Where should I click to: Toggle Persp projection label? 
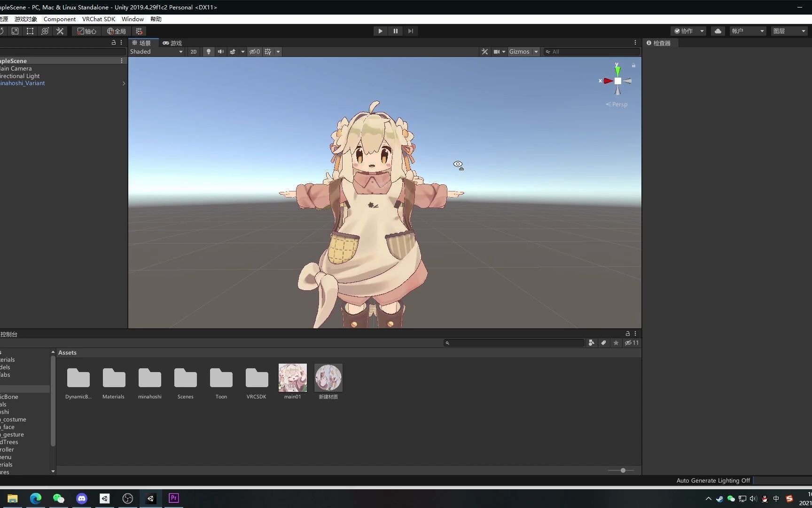617,104
